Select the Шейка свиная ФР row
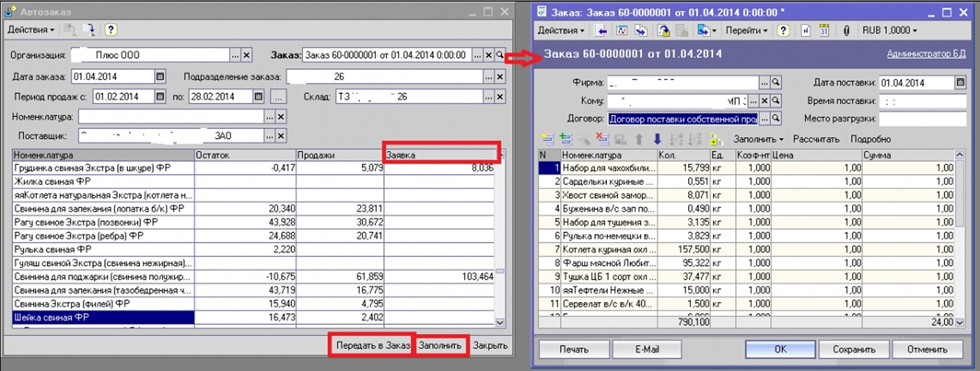Viewport: 980px width, 371px height. tap(103, 317)
